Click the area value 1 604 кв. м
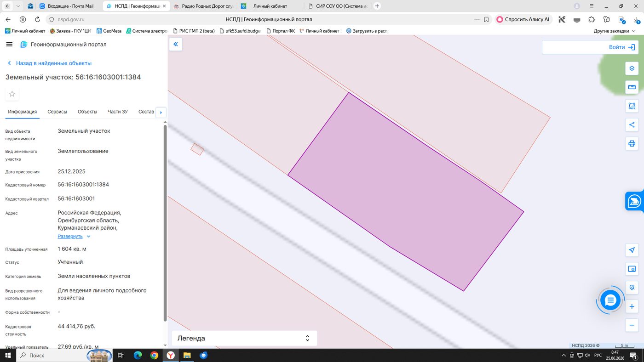This screenshot has height=362, width=644. (x=72, y=249)
